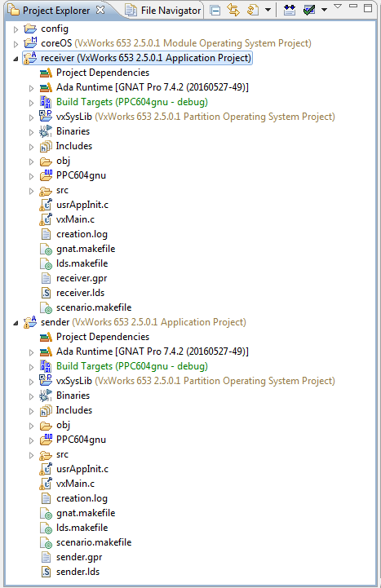Open the View Menu triangle

point(338,7)
